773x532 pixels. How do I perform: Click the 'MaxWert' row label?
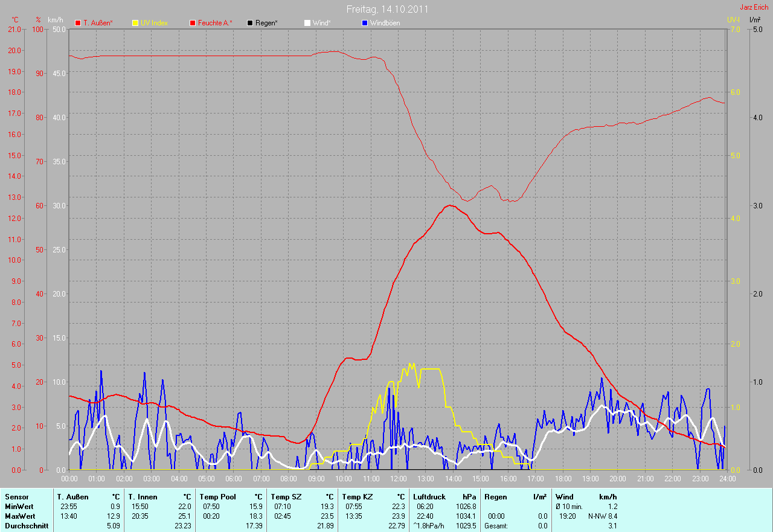tap(20, 516)
